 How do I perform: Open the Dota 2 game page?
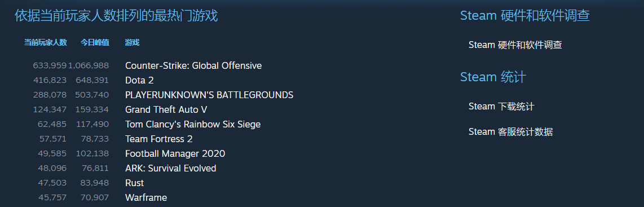pyautogui.click(x=139, y=80)
